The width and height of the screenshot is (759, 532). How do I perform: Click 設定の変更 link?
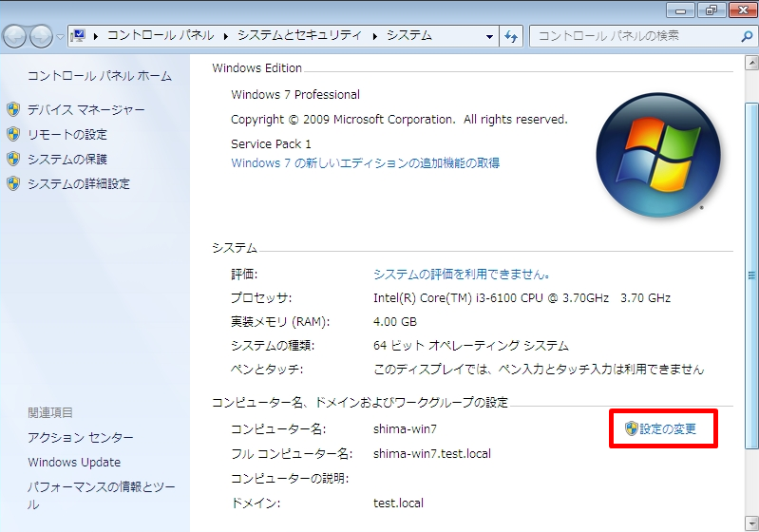[x=668, y=428]
